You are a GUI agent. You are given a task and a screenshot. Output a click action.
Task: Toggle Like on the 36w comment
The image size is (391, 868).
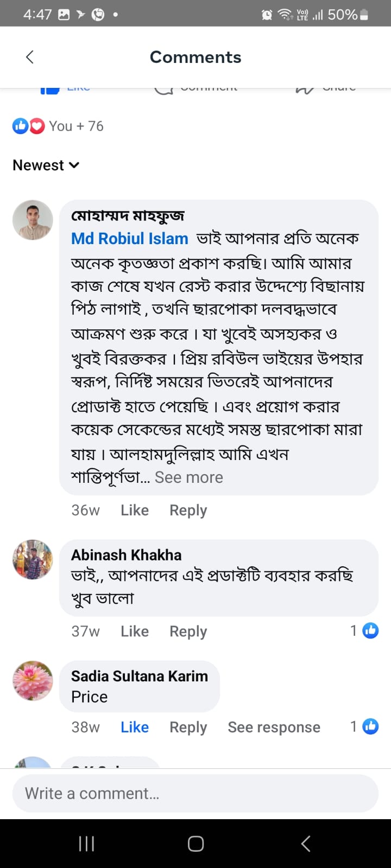click(x=135, y=510)
